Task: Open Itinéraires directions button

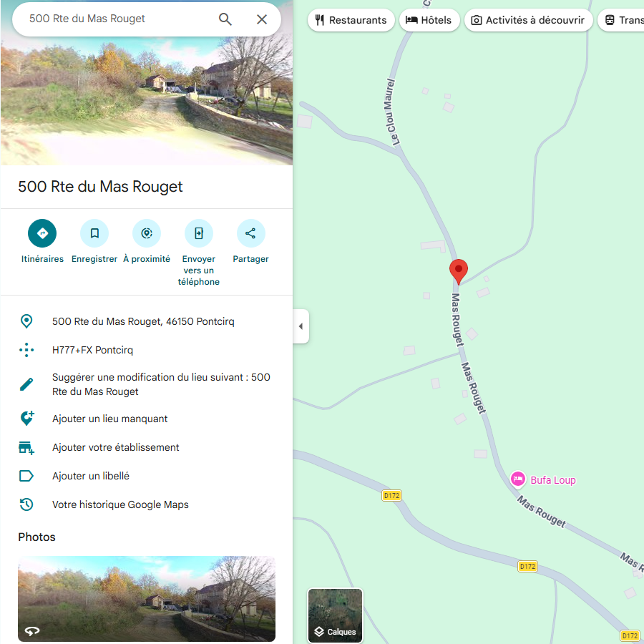Action: tap(42, 233)
